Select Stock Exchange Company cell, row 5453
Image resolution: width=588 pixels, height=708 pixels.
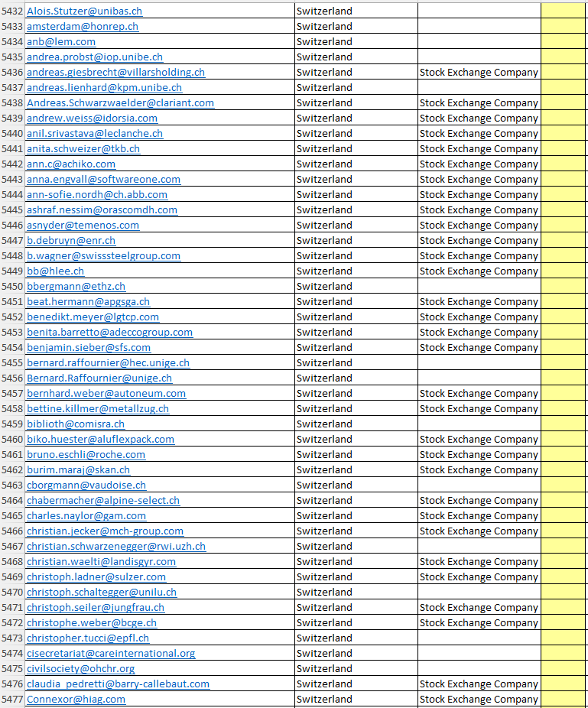click(479, 333)
